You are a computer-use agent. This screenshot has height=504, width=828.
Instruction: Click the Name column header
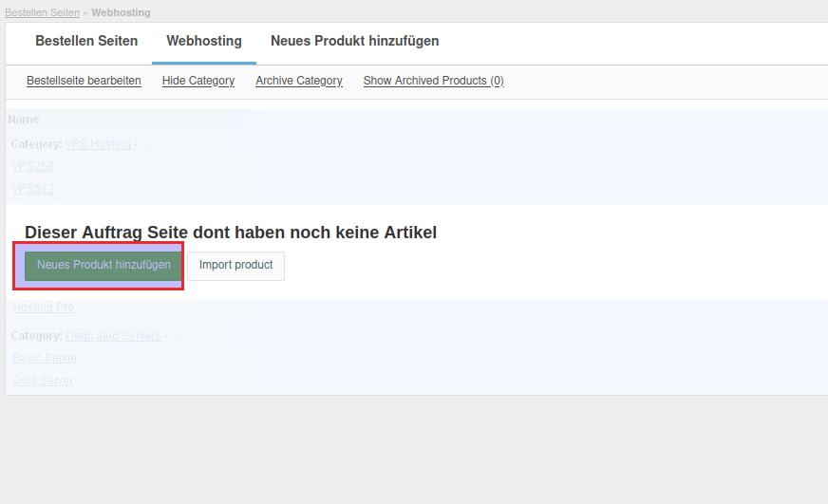24,120
